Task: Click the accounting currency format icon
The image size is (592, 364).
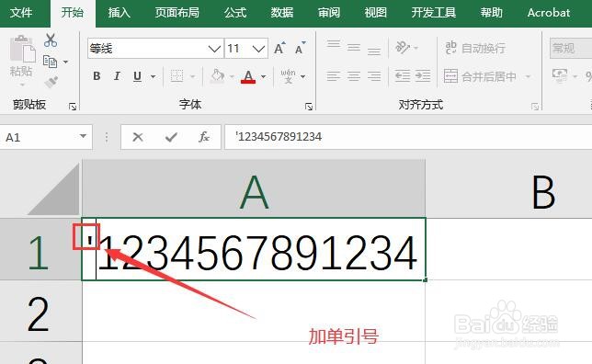Action: [x=560, y=75]
